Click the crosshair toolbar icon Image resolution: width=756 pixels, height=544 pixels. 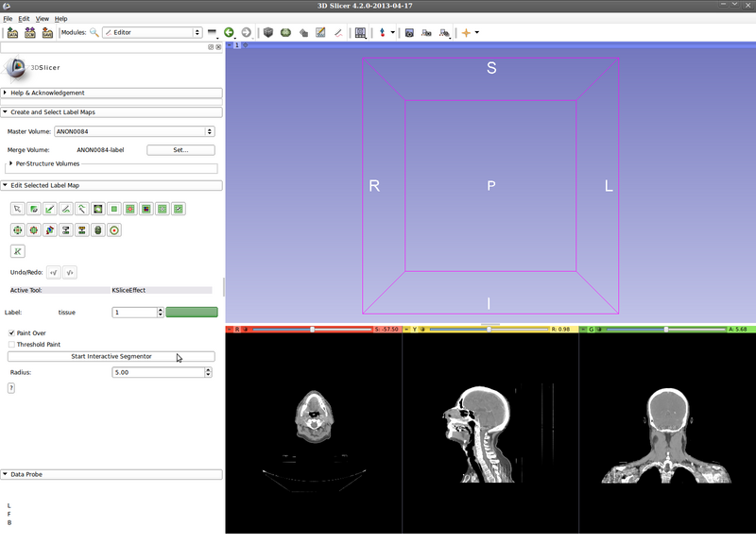point(466,32)
